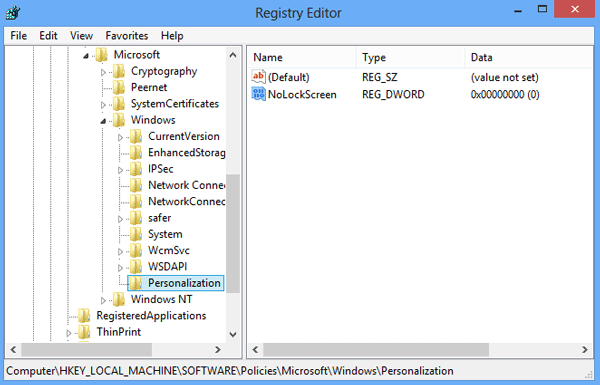
Task: Expand the WcmSvc key
Action: point(120,251)
